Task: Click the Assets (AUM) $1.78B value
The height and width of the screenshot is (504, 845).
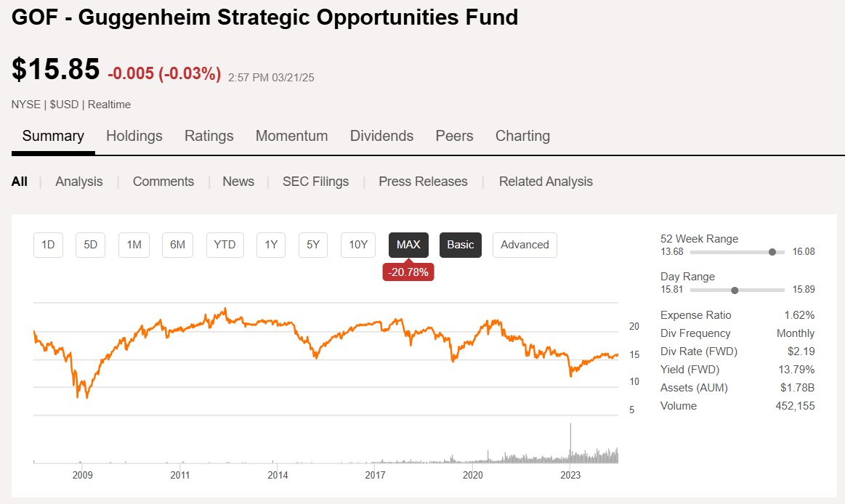Action: click(x=797, y=388)
